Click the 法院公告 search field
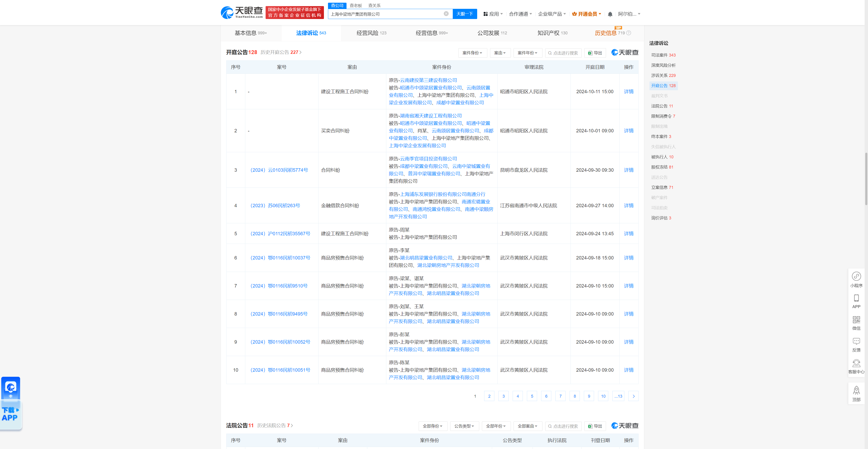The height and width of the screenshot is (449, 868). [563, 426]
